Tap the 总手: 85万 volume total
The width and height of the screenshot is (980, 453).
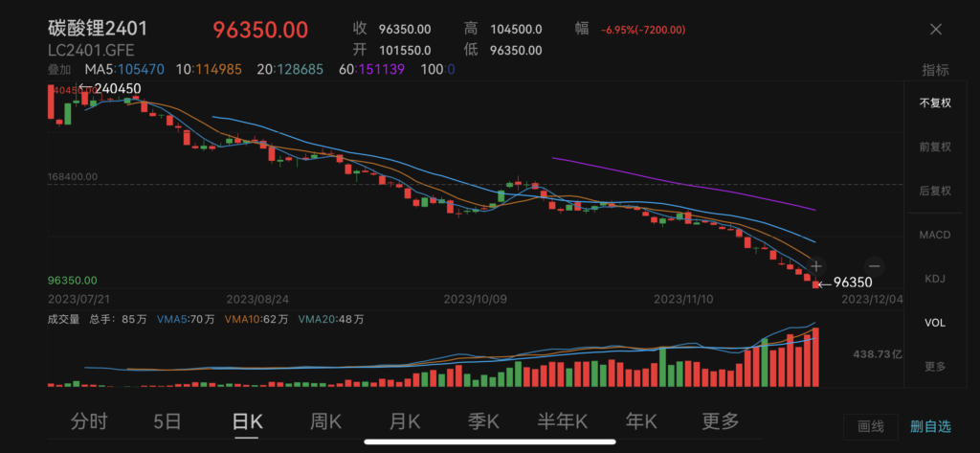(x=118, y=319)
